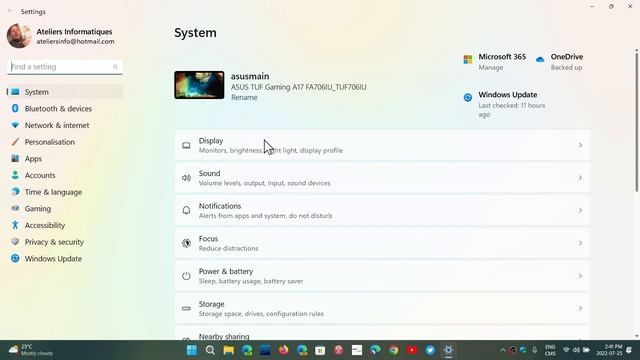Click the Privacy shield icon
The image size is (640, 360).
point(15,242)
